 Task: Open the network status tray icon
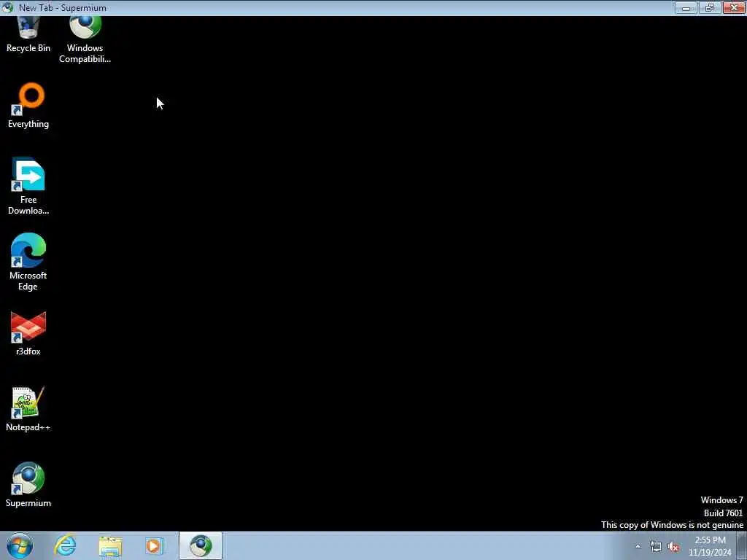[656, 547]
